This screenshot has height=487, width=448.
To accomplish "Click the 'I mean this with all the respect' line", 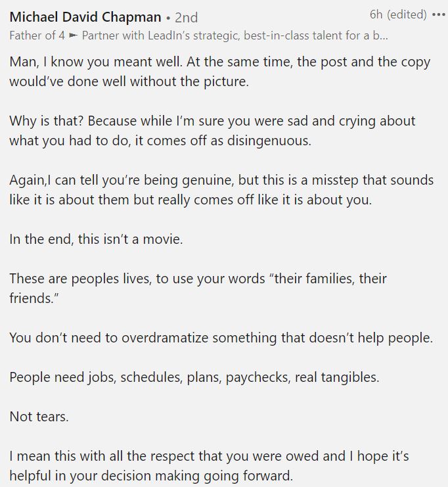I will [x=209, y=456].
